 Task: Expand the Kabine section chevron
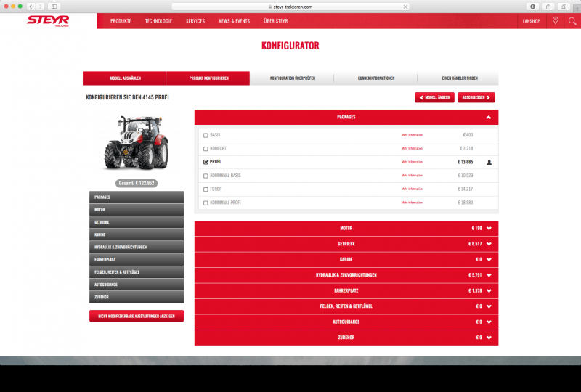[489, 259]
